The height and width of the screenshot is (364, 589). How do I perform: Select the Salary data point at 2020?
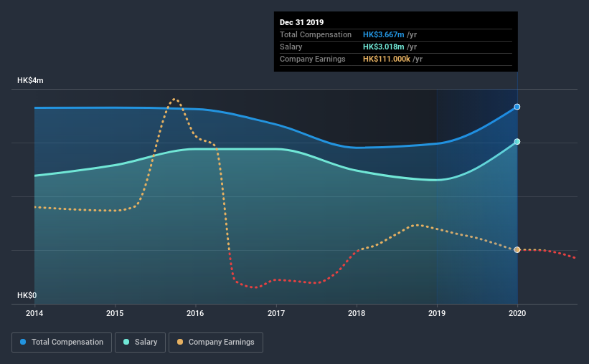click(x=517, y=141)
